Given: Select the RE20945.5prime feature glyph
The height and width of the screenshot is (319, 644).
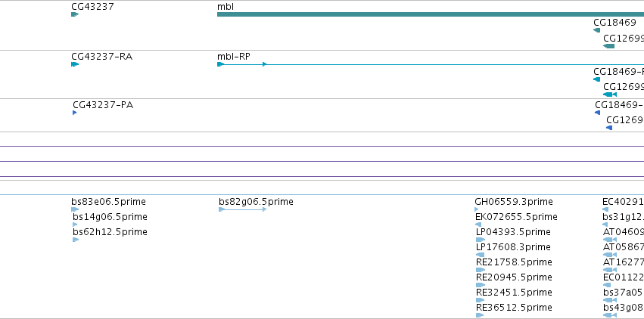Looking at the screenshot, I should (481, 285).
